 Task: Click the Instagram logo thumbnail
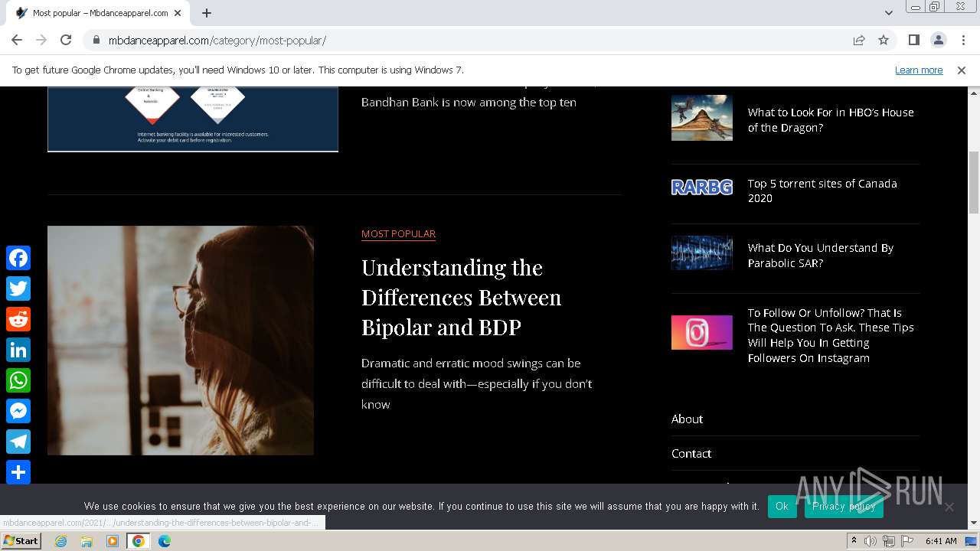tap(702, 332)
